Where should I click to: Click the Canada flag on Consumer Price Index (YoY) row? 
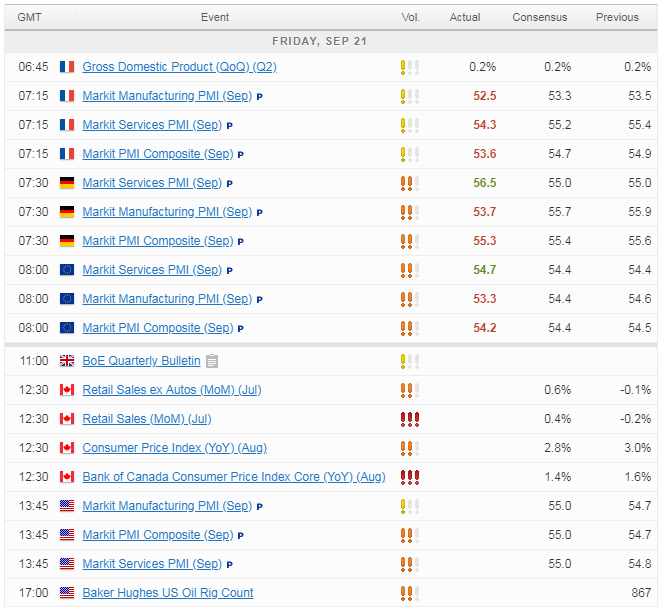tap(67, 448)
